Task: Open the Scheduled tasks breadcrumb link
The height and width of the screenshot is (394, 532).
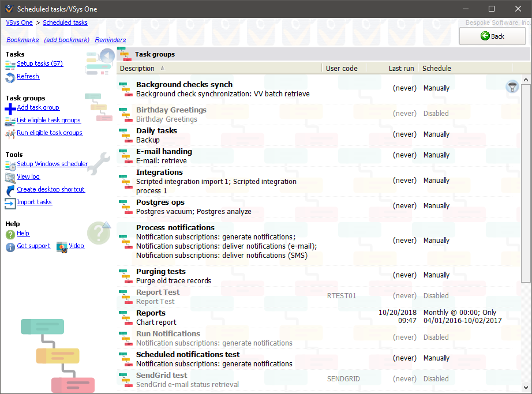Action: coord(65,22)
